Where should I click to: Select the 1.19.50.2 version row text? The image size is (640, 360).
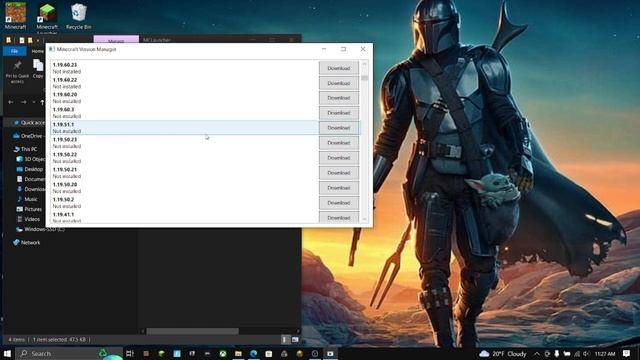click(63, 200)
